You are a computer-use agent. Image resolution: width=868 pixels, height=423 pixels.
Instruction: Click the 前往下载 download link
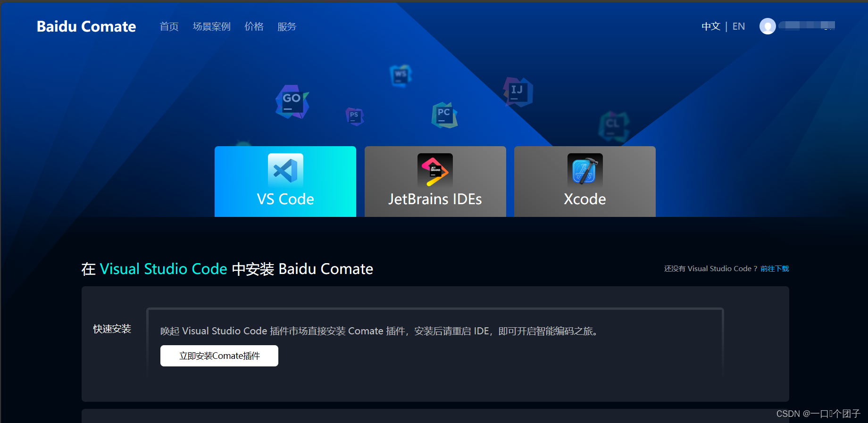pyautogui.click(x=775, y=268)
